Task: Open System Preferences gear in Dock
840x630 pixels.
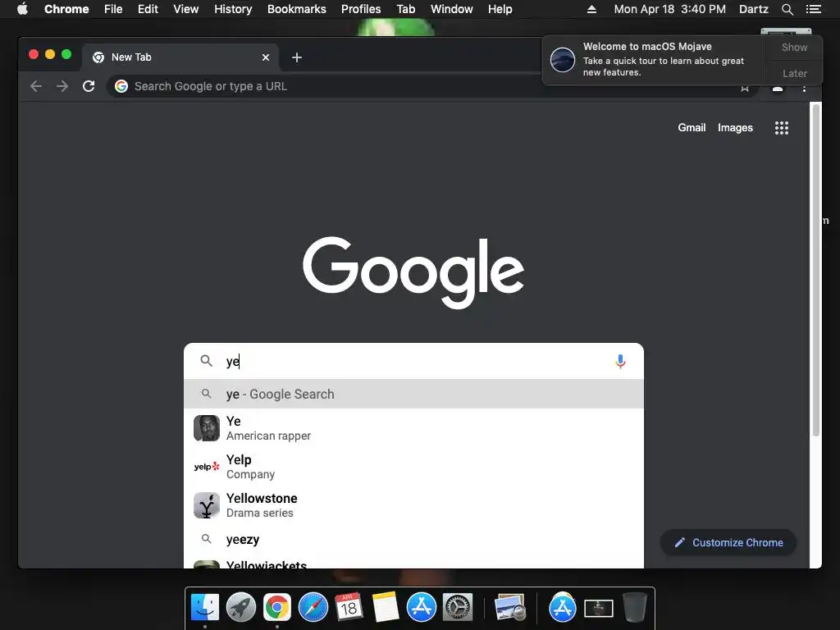Action: coord(457,608)
